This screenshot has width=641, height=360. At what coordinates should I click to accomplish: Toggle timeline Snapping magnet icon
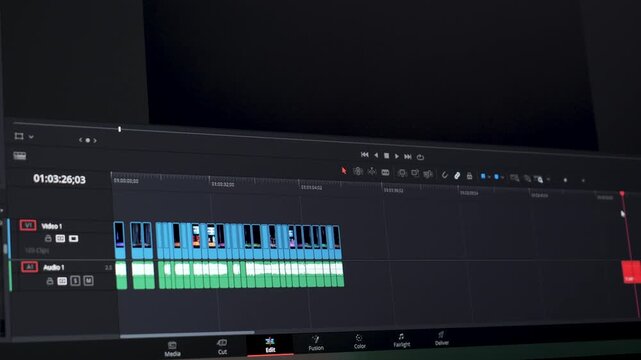(444, 175)
